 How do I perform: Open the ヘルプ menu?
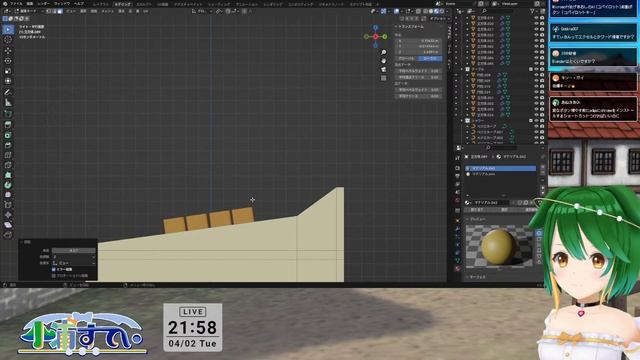point(79,4)
